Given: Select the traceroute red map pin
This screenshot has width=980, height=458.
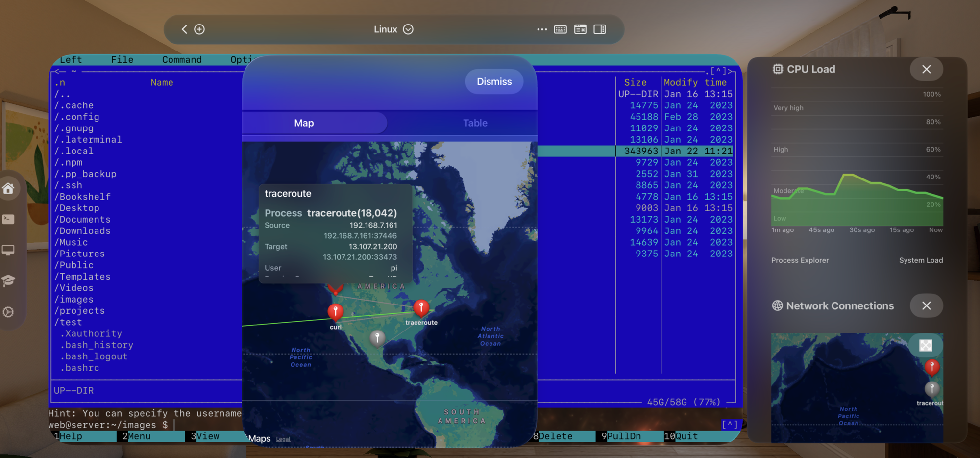Looking at the screenshot, I should tap(421, 308).
